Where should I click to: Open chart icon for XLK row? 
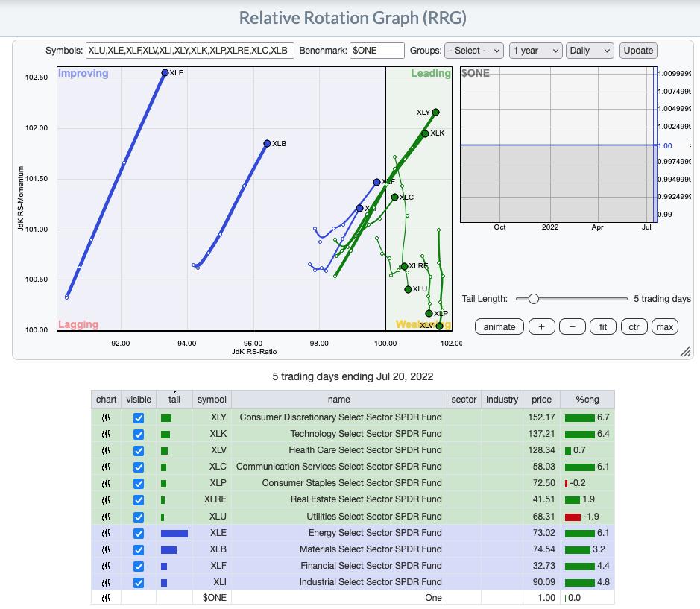(x=106, y=434)
